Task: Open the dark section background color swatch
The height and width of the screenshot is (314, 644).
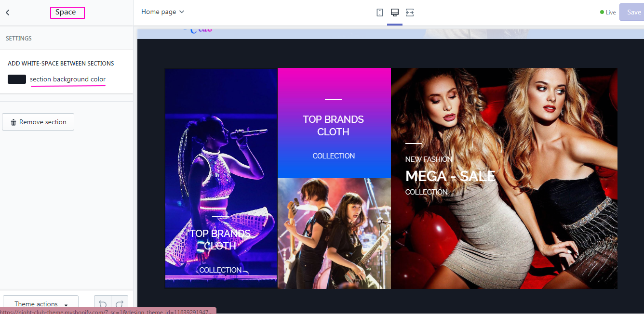Action: pos(17,79)
